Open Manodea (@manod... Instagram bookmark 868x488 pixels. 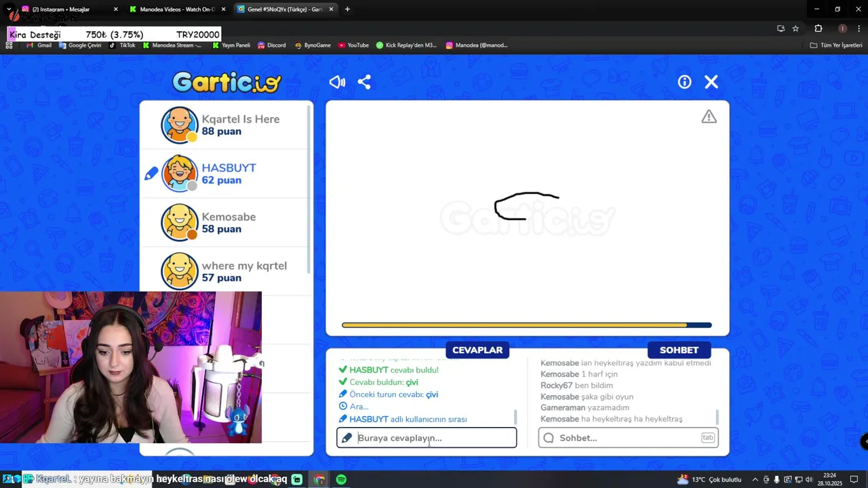point(477,45)
